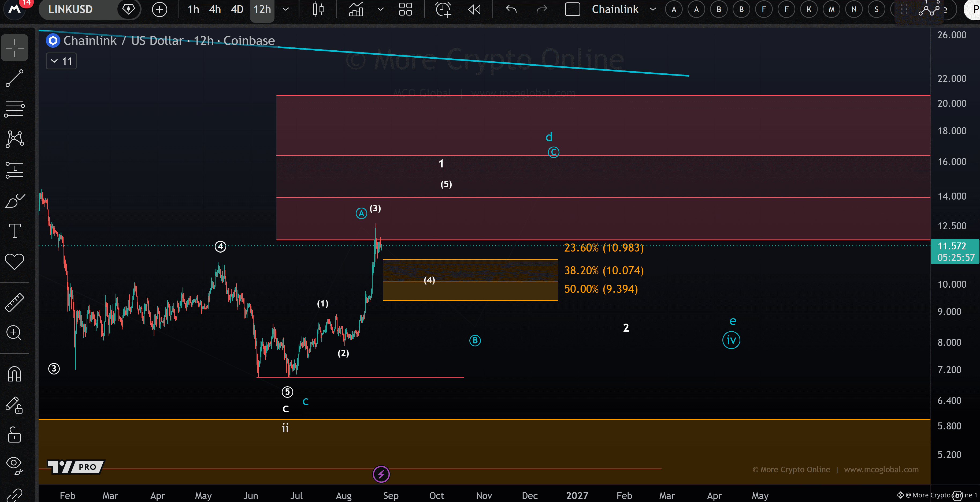Click the TradingView PRO logo

click(76, 467)
